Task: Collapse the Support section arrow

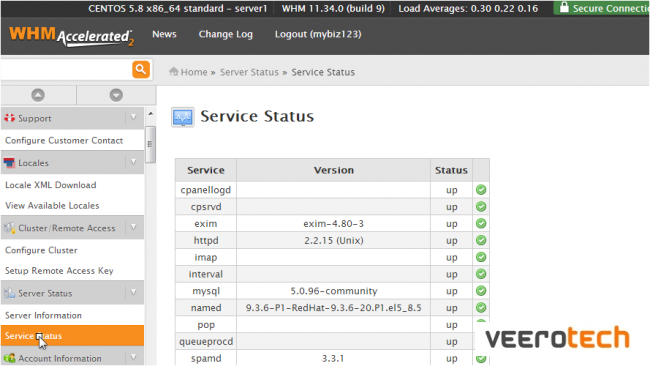Action: coord(133,118)
